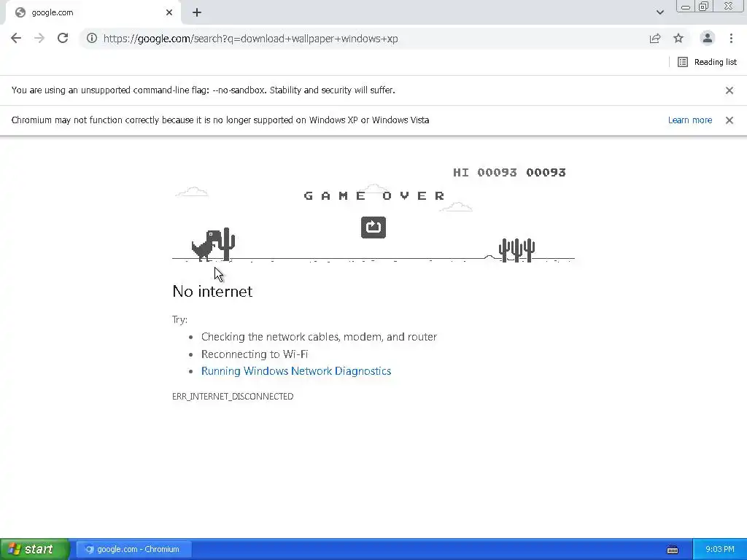747x560 pixels.
Task: Go back with the browser back arrow
Action: tap(16, 38)
